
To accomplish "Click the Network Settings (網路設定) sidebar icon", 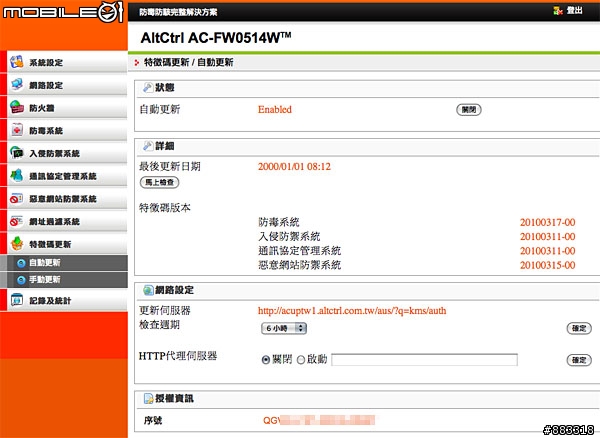I will [17, 85].
